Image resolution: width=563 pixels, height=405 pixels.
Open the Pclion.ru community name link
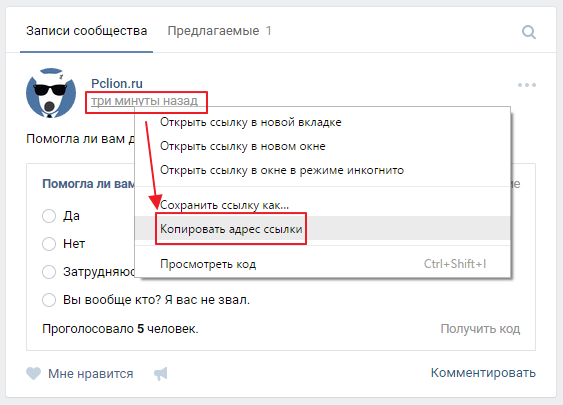pyautogui.click(x=117, y=83)
